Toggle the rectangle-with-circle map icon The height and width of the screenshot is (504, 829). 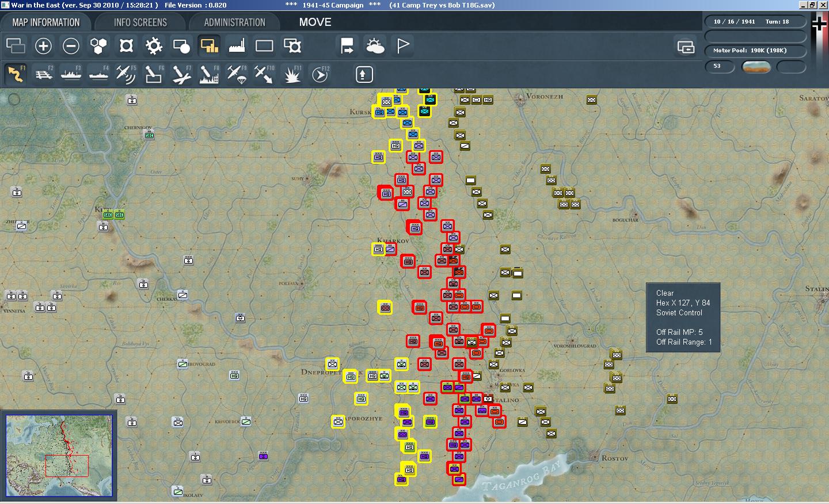181,45
